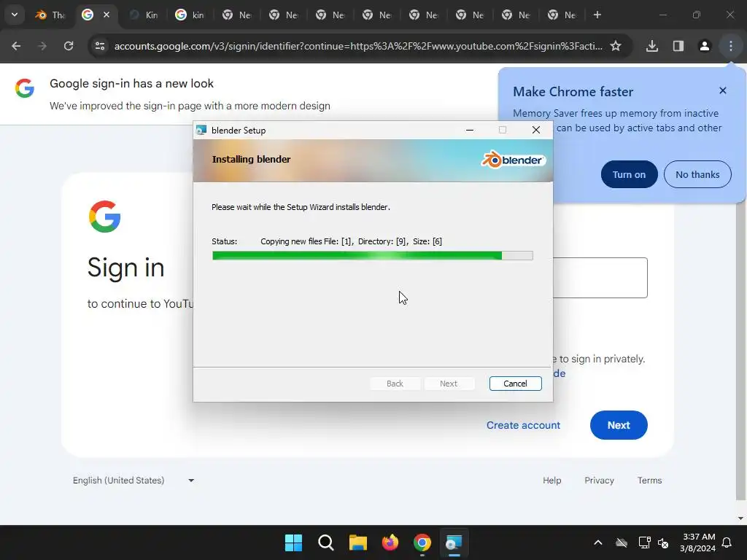
Task: Open the English (United States) language dropdown
Action: [133, 480]
